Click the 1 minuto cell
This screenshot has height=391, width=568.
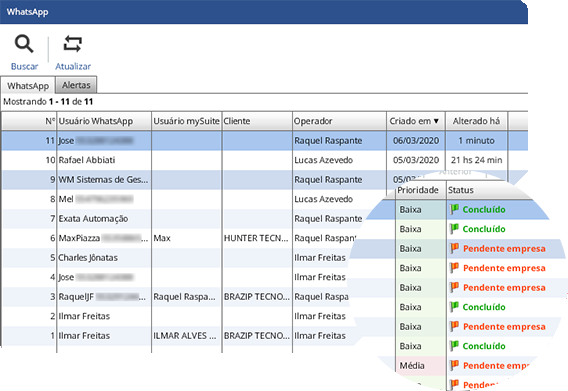click(476, 141)
